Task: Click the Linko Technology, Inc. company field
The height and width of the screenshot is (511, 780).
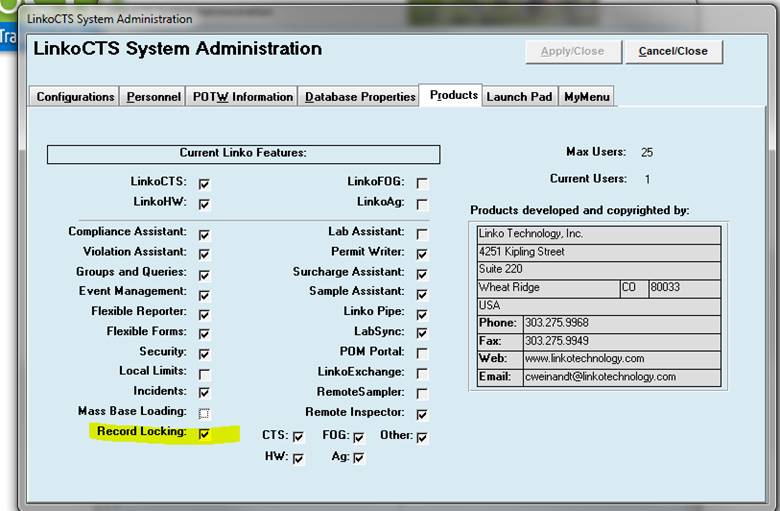Action: [598, 234]
